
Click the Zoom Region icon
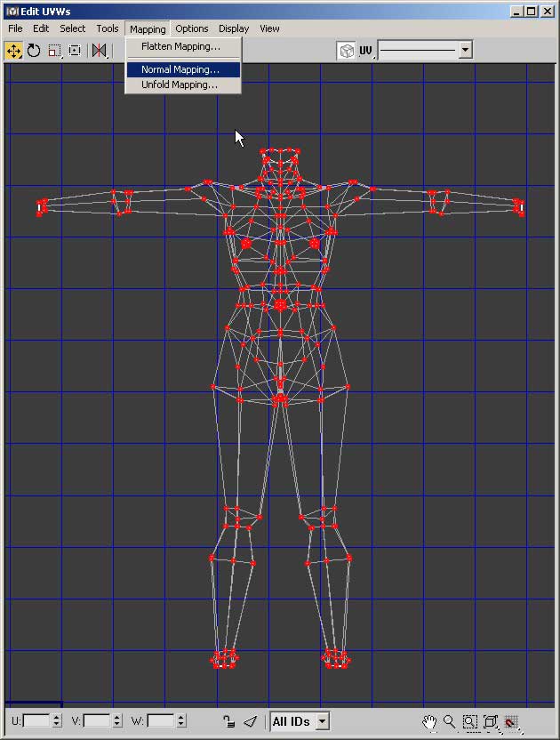[x=470, y=721]
